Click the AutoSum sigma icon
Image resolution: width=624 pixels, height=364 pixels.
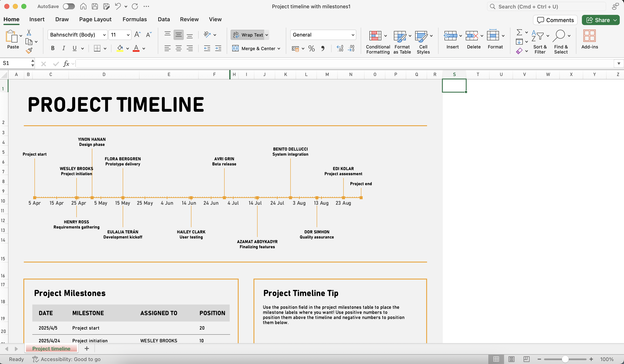(519, 32)
